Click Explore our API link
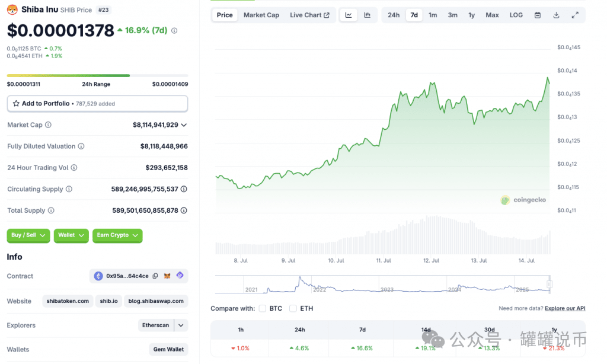The image size is (607, 364). tap(565, 308)
